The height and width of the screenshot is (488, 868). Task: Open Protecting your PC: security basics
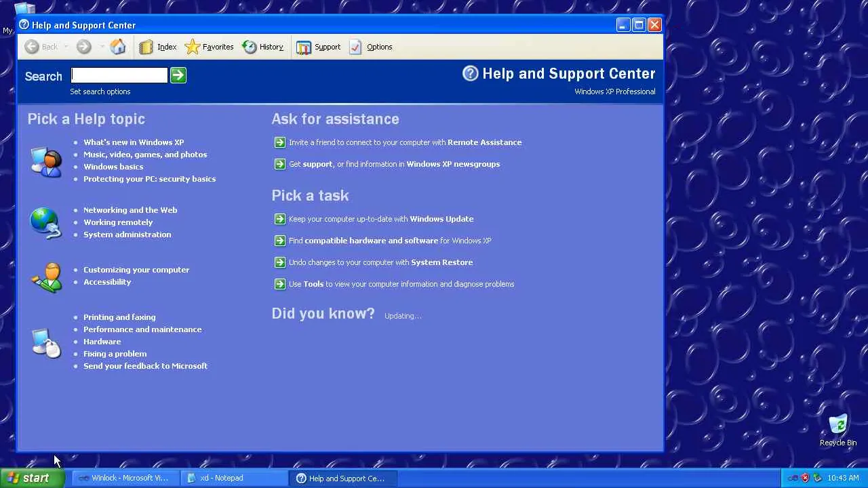pyautogui.click(x=149, y=179)
